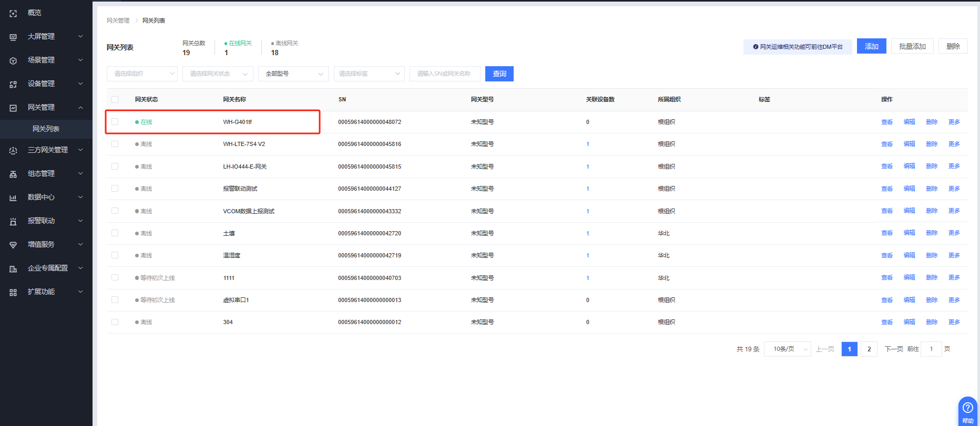The image size is (980, 426).
Task: Click the 场景管理 cube icon
Action: point(13,60)
